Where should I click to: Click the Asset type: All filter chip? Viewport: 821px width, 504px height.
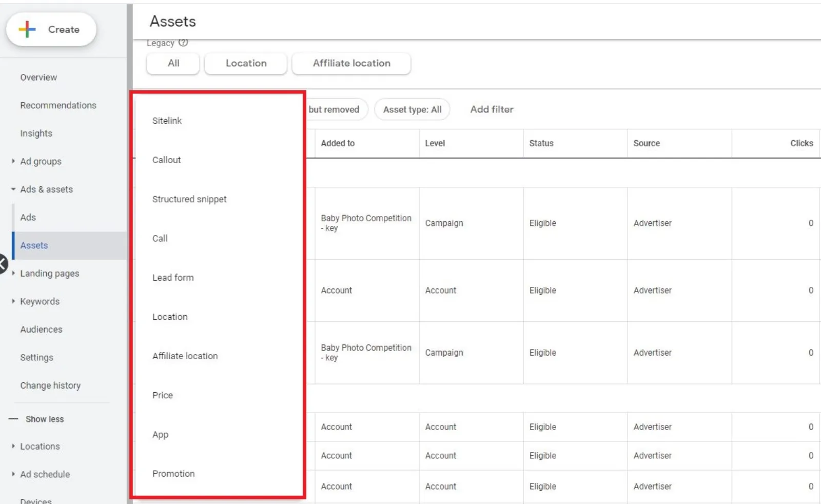412,109
